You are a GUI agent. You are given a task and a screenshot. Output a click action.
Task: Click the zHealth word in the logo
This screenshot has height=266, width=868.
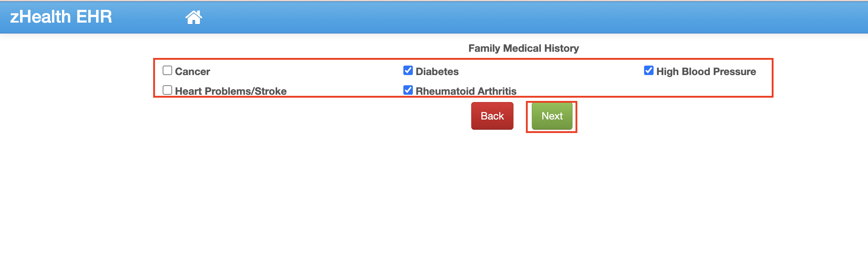pos(40,17)
